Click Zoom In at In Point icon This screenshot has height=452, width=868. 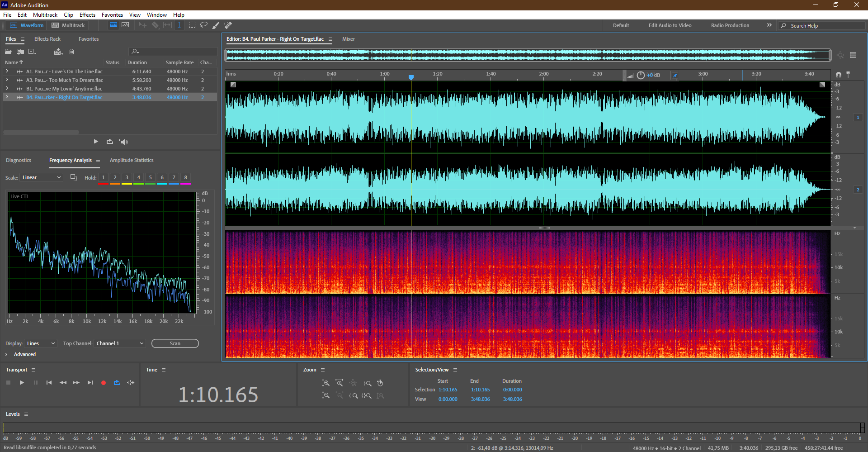pos(354,395)
